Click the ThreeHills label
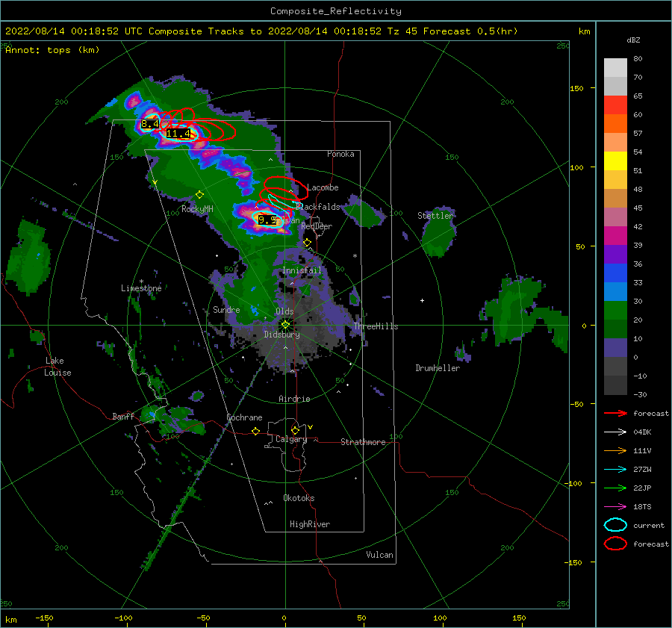This screenshot has height=628, width=672. (x=376, y=326)
